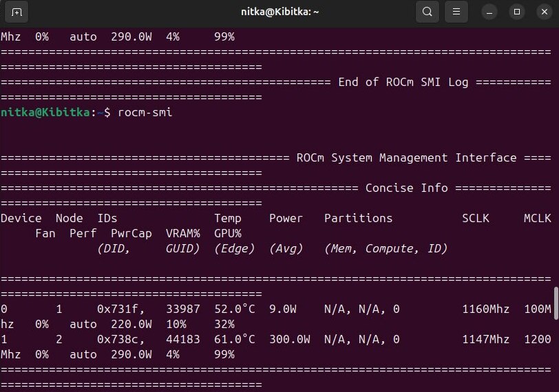The height and width of the screenshot is (392, 559).
Task: Click the memory clock value 100M
Action: (537, 309)
